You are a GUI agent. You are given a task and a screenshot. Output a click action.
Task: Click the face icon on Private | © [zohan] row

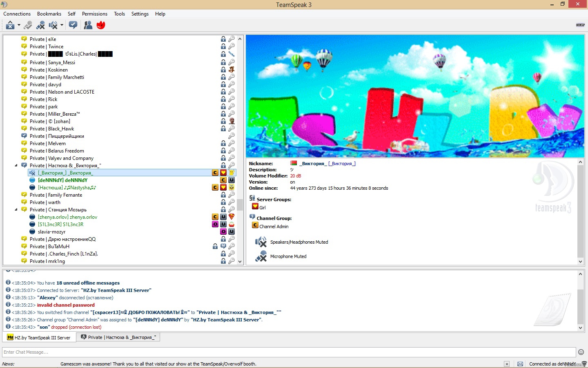tap(232, 121)
